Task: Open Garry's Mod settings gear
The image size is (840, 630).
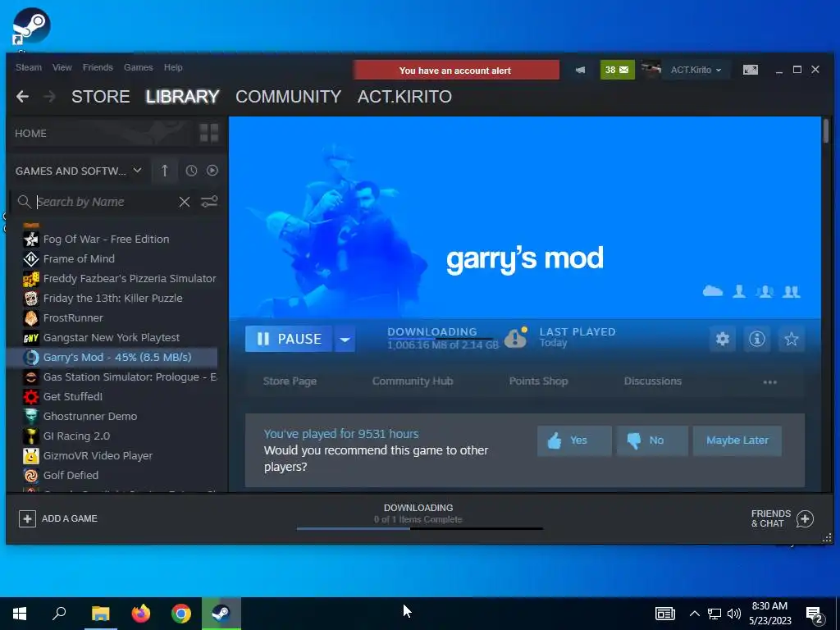Action: [722, 339]
